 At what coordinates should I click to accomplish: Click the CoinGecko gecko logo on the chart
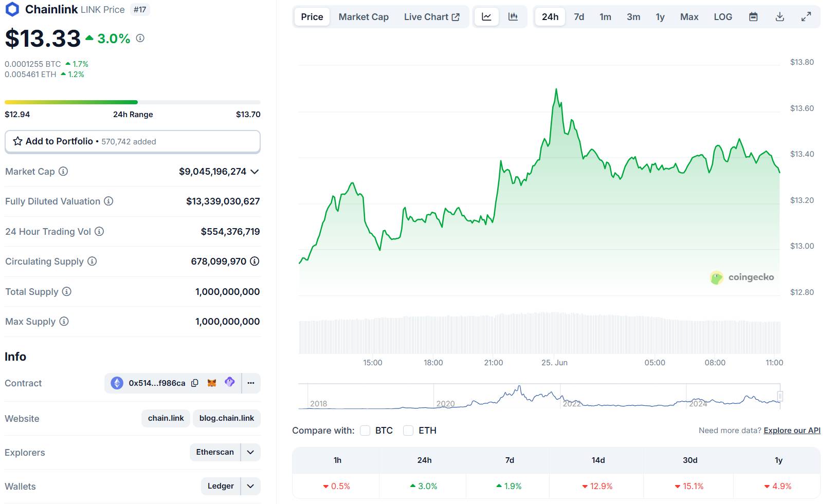point(717,277)
